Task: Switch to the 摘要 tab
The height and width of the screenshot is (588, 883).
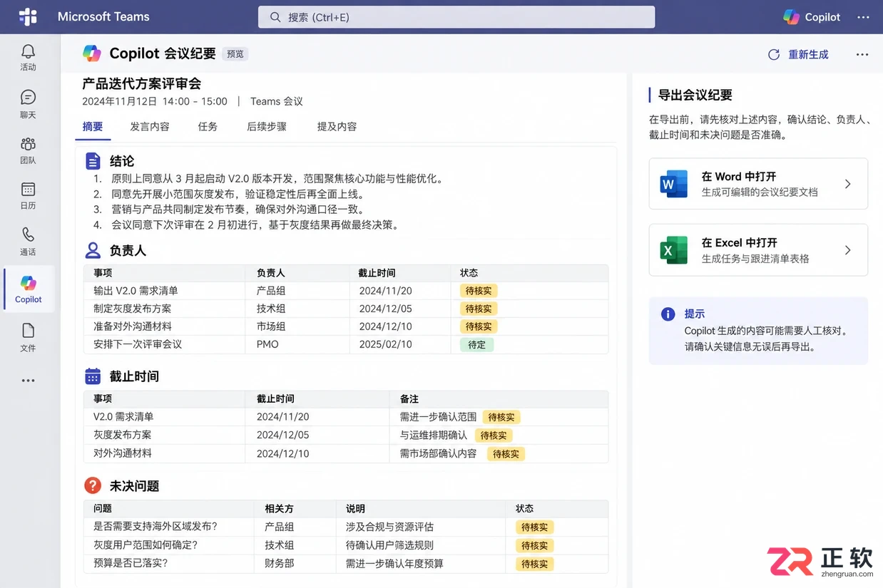Action: click(93, 126)
